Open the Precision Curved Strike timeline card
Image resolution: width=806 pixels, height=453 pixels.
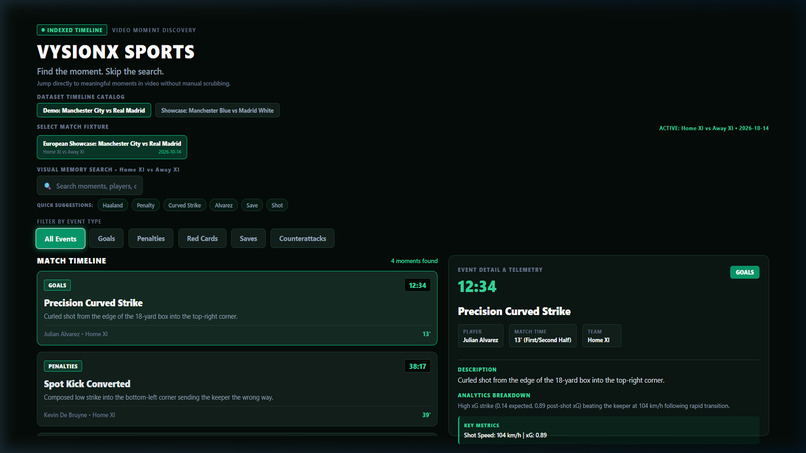tap(237, 308)
